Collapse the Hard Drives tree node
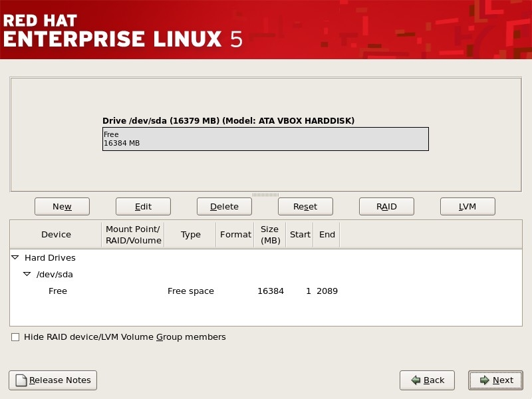Screen dimensions: 532x399 [15, 257]
